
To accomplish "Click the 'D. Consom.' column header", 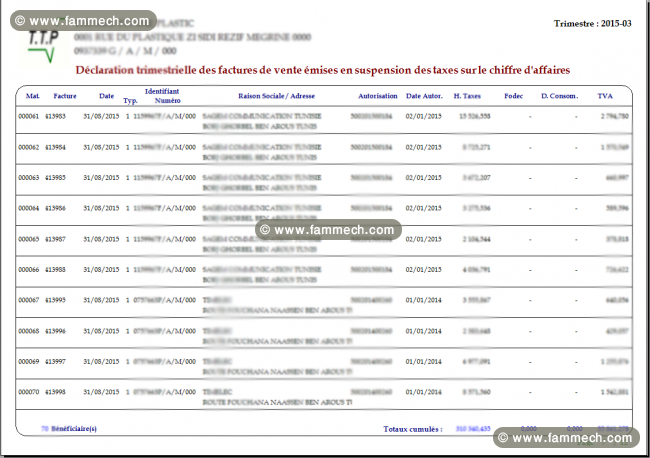I will click(x=560, y=96).
